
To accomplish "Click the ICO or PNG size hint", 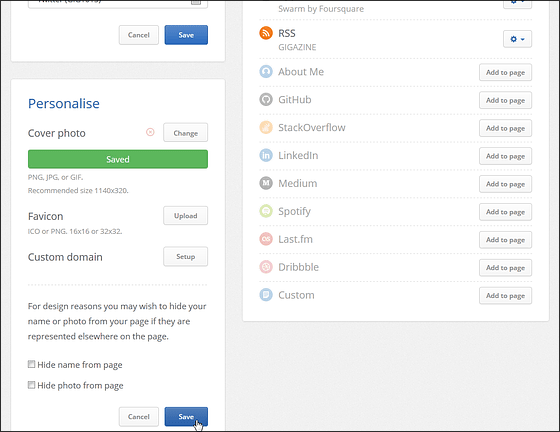I will tap(75, 231).
